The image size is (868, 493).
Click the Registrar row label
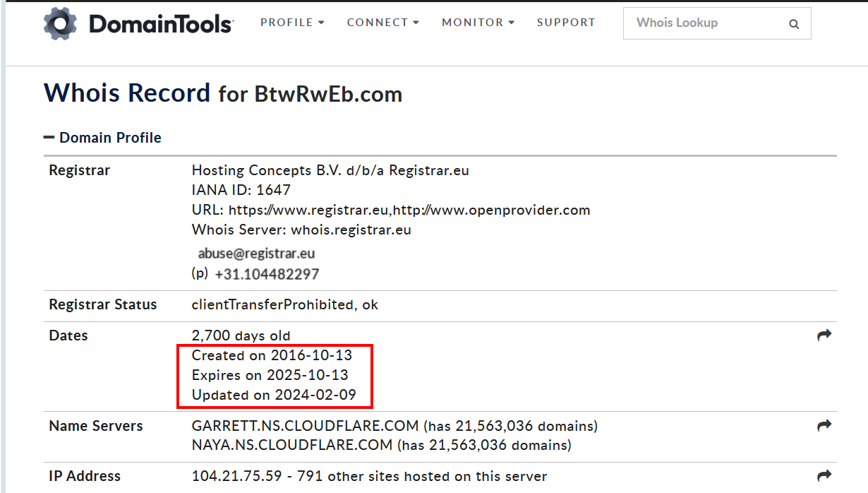click(x=79, y=170)
